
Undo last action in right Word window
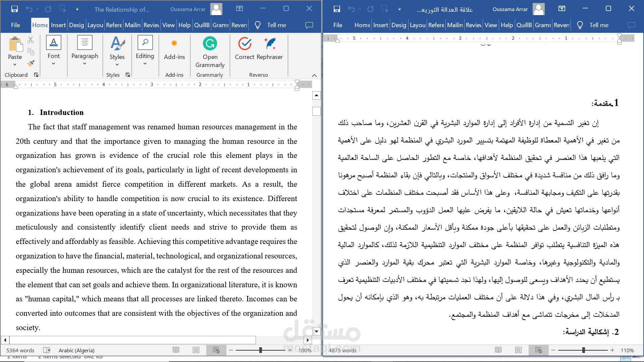point(351,9)
